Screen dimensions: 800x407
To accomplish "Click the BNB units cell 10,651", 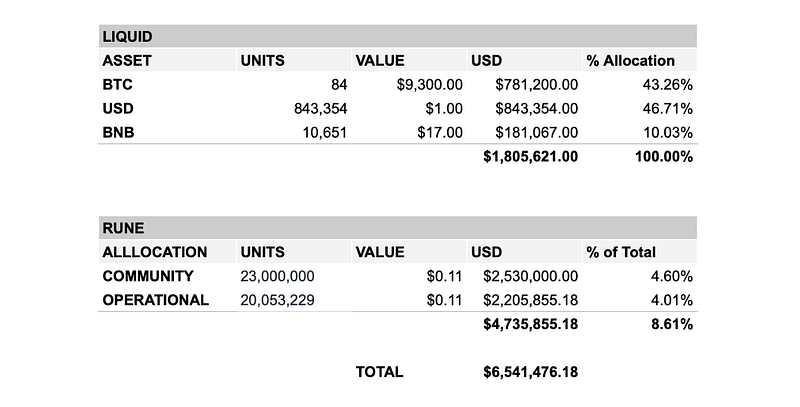I will 294,132.
